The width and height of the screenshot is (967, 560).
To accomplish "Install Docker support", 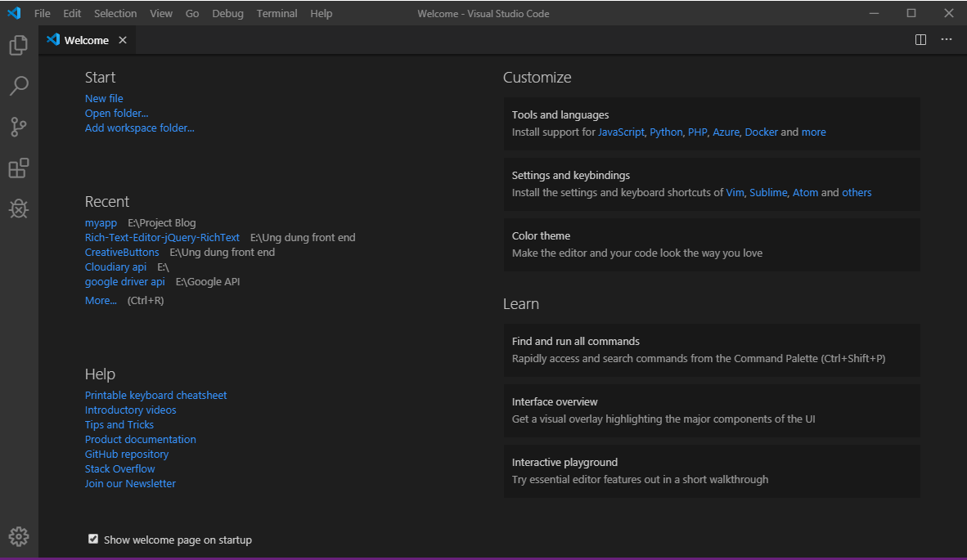I will (x=761, y=132).
